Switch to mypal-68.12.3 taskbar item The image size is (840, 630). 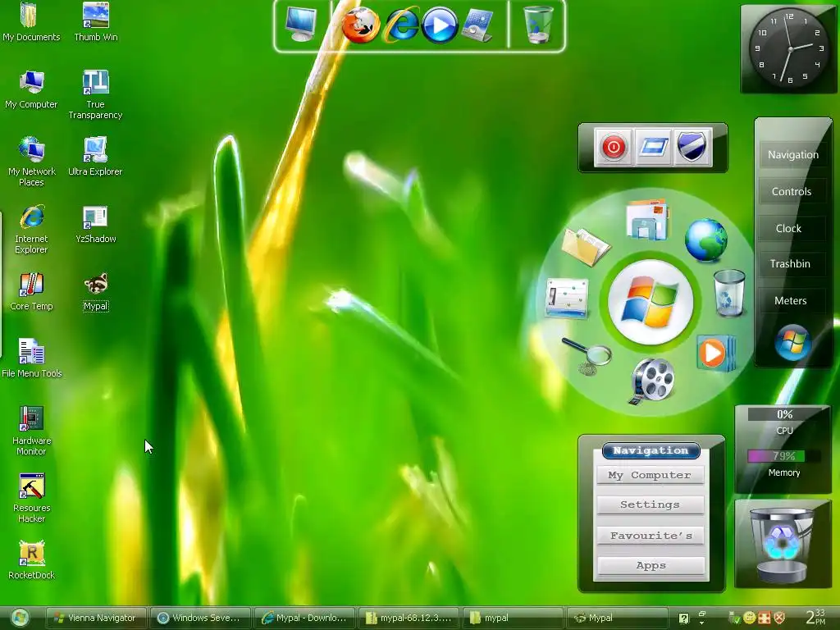(409, 618)
